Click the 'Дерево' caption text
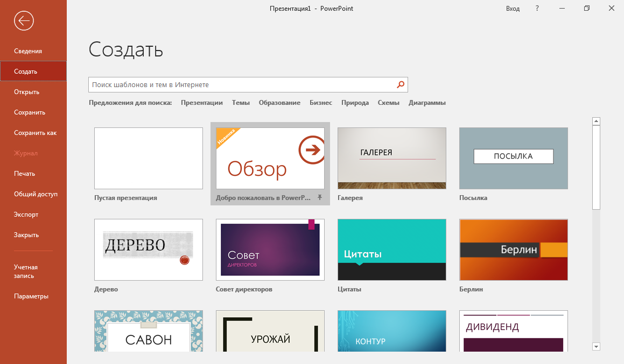Viewport: 624px width, 364px height. tap(106, 289)
